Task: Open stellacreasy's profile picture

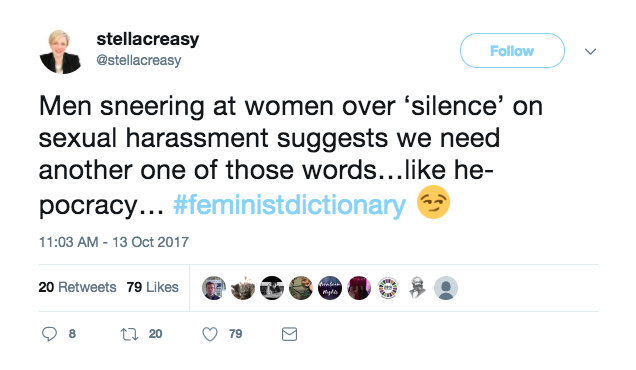Action: tap(60, 52)
